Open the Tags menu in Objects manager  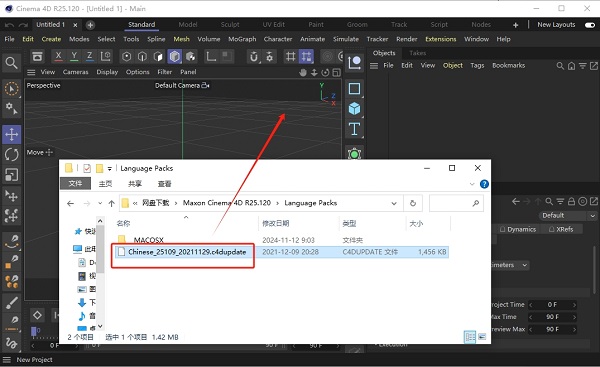(x=477, y=65)
